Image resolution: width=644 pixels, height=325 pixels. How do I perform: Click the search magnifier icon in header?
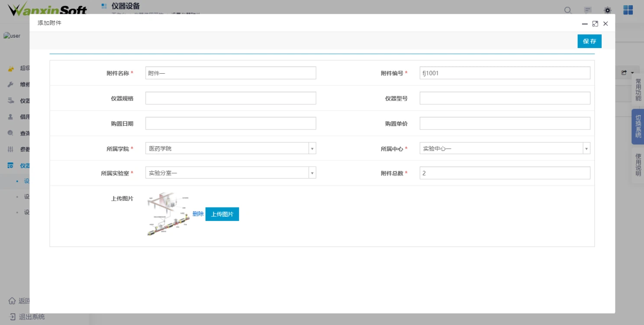(568, 10)
